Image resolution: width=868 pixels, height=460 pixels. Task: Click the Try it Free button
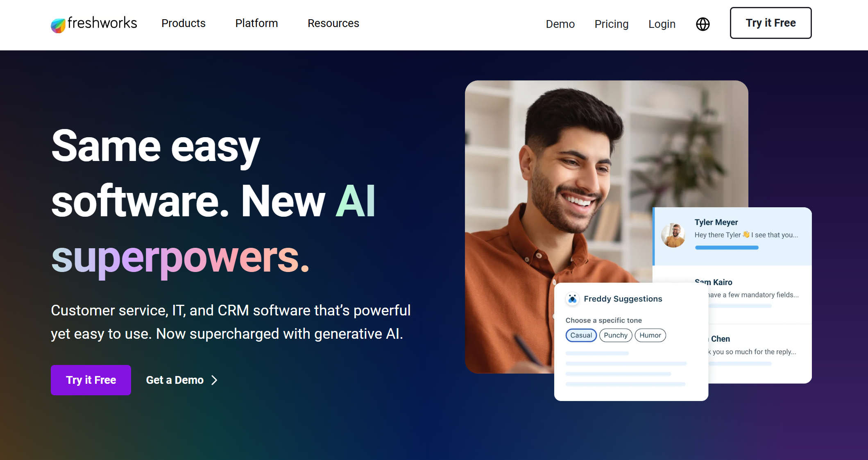[x=771, y=23]
